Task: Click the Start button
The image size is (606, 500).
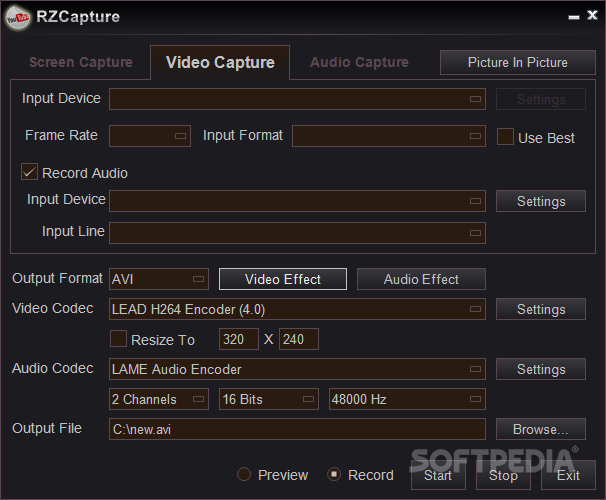Action: 438,475
